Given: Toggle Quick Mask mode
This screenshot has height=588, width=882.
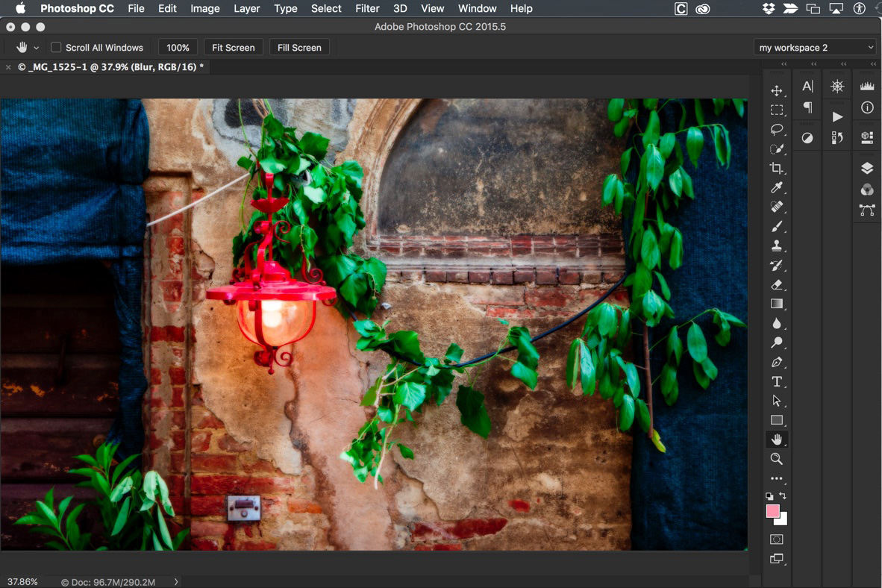Looking at the screenshot, I should coord(777,539).
